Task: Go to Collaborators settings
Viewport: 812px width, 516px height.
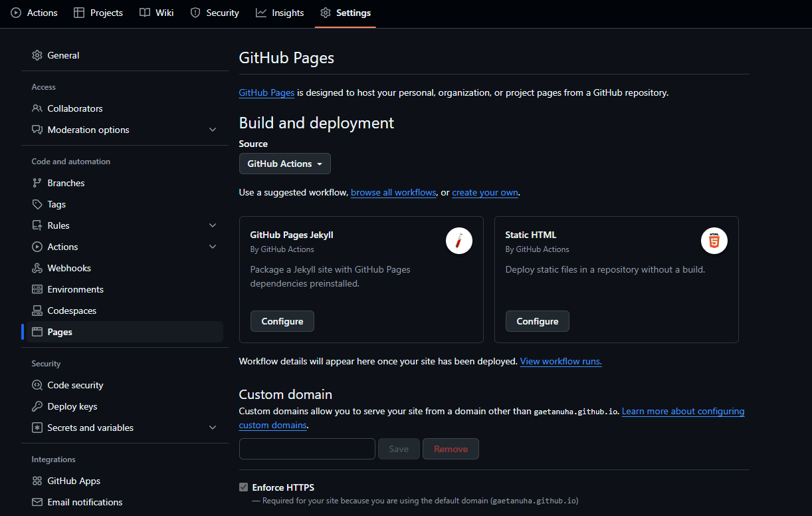Action: coord(125,108)
